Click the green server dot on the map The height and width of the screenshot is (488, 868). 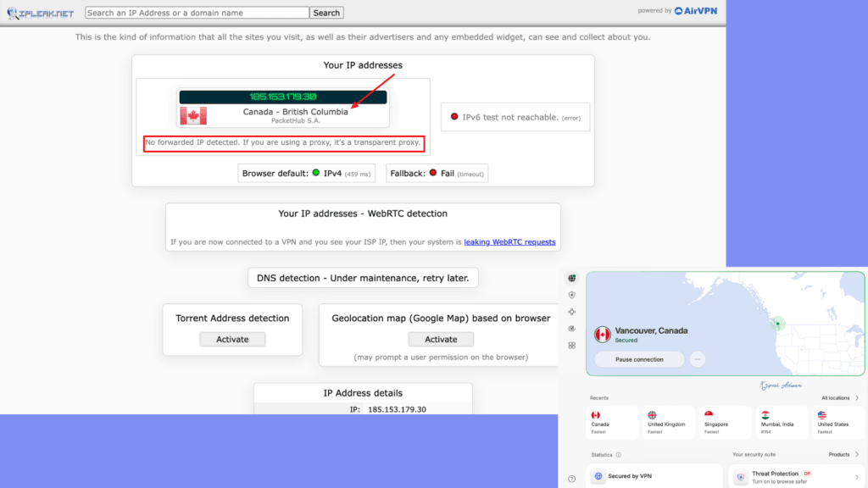(x=778, y=324)
